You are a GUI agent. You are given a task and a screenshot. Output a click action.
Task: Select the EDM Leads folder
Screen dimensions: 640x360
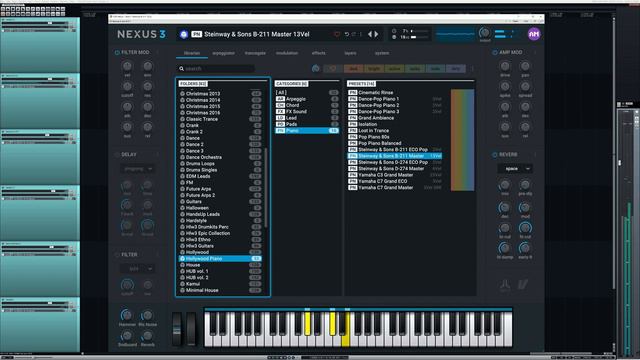point(220,176)
